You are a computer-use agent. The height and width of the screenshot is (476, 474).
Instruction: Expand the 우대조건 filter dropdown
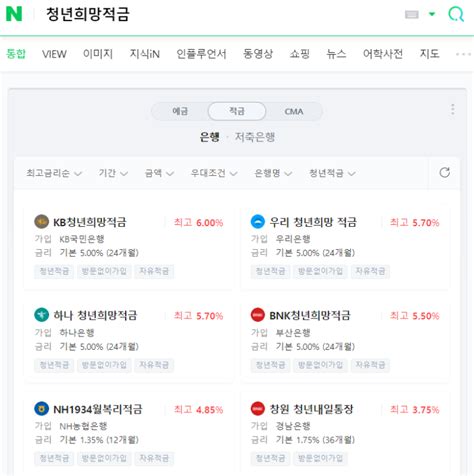coord(214,173)
